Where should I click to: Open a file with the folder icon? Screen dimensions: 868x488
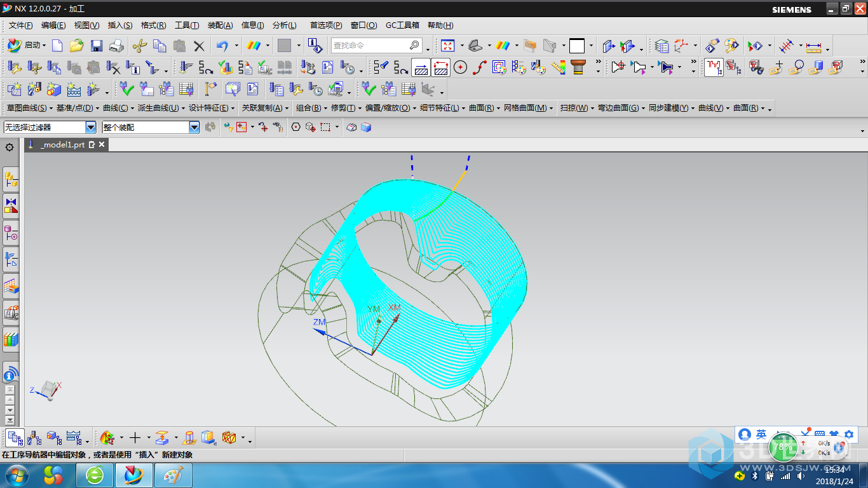77,46
